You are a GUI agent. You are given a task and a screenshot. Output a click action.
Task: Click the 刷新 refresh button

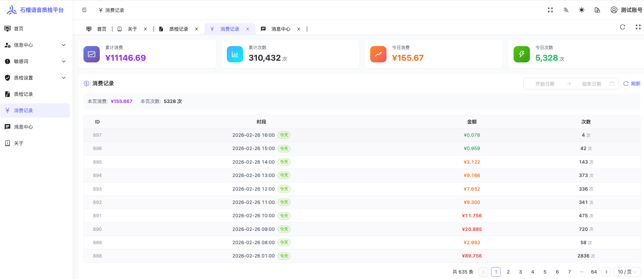click(x=632, y=84)
